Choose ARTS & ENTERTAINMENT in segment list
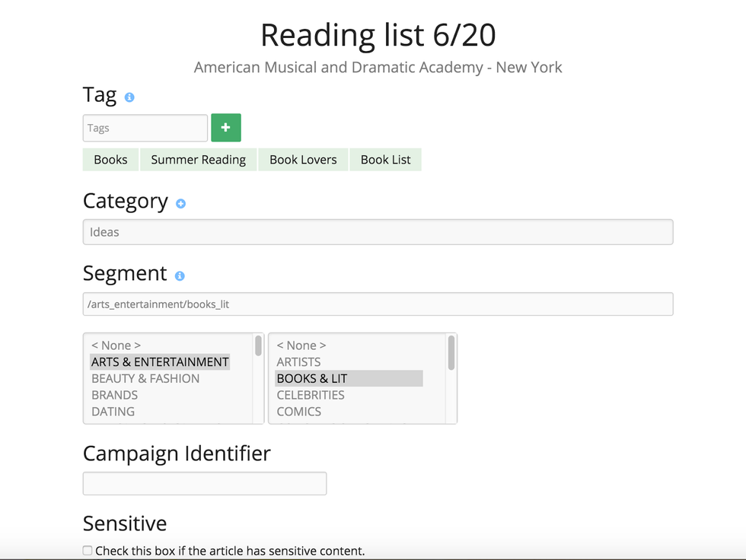Viewport: 746px width, 560px height. (x=160, y=362)
